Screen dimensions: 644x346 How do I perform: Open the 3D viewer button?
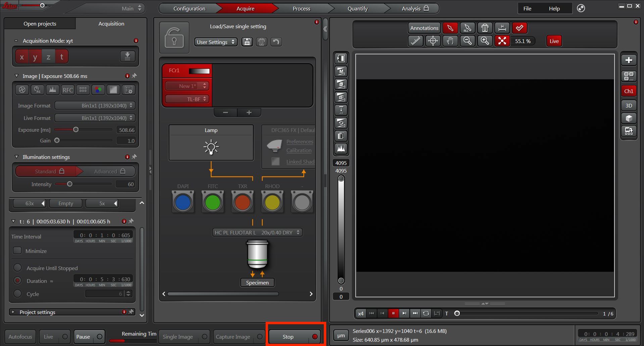[x=629, y=105]
